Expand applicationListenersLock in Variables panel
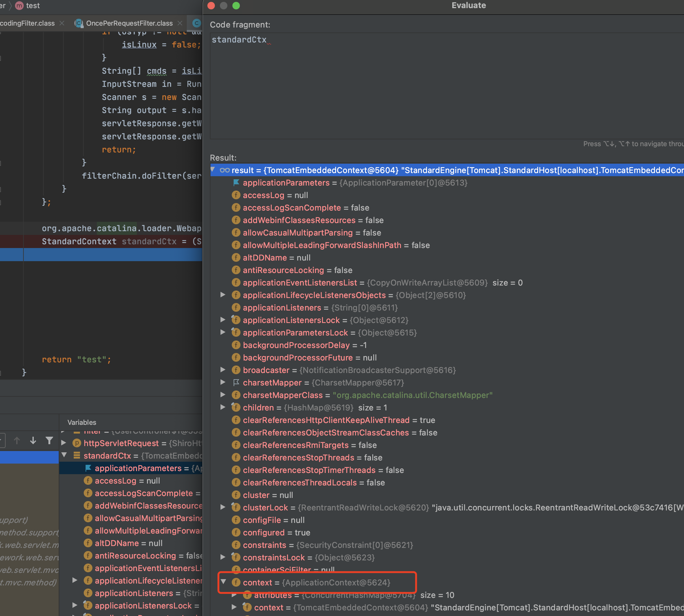The width and height of the screenshot is (684, 616). [75, 605]
